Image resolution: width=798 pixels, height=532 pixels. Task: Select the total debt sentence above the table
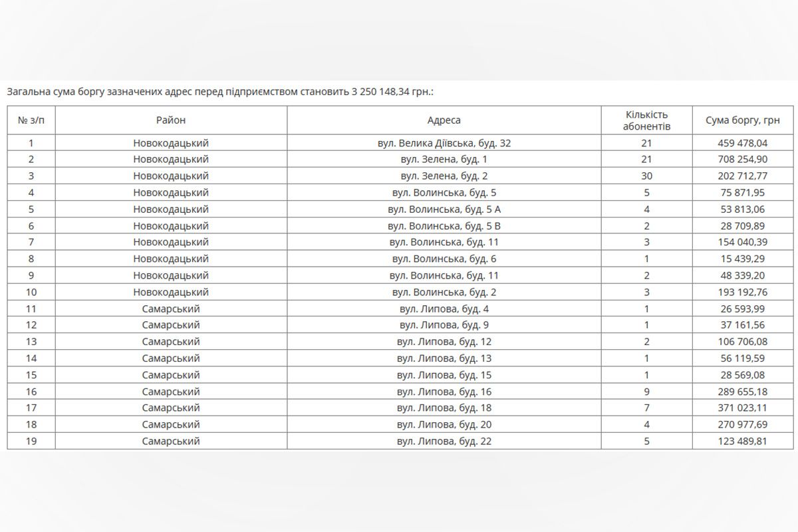(220, 91)
